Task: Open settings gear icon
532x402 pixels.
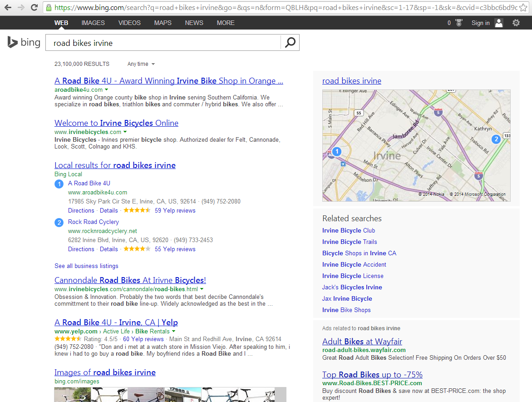Action: pyautogui.click(x=516, y=23)
